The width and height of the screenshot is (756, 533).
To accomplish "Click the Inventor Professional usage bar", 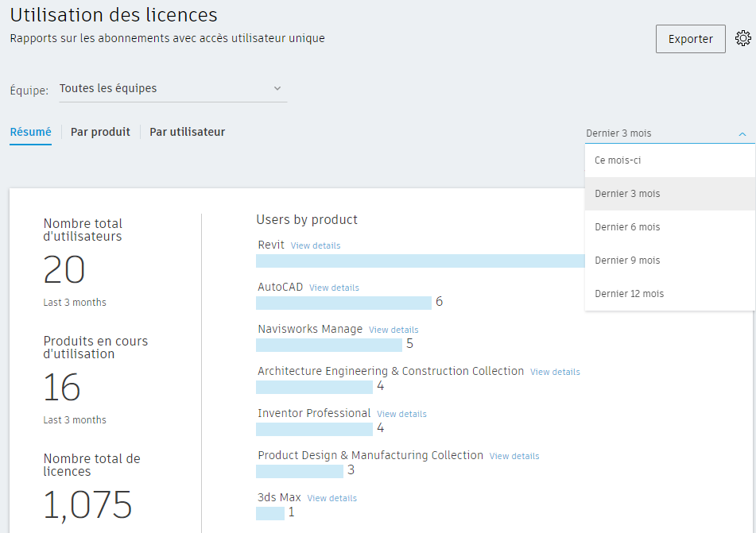I will (314, 429).
